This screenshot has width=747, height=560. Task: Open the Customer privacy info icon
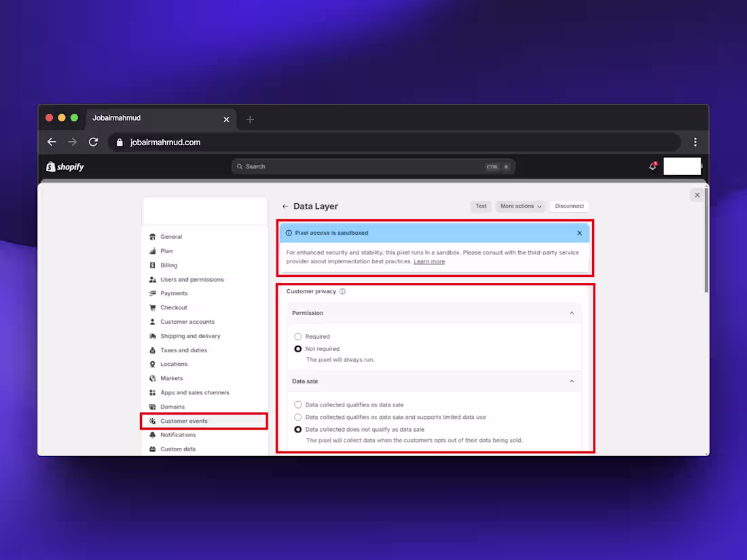click(343, 291)
